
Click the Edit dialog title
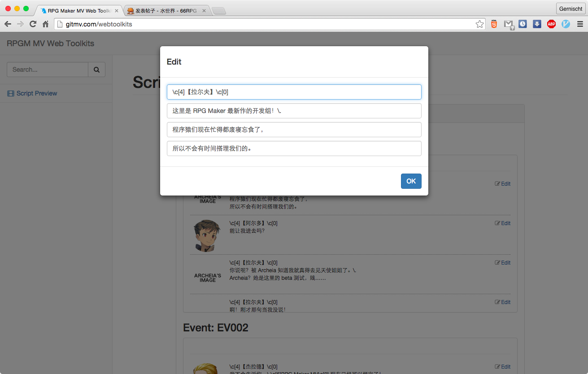[x=174, y=62]
